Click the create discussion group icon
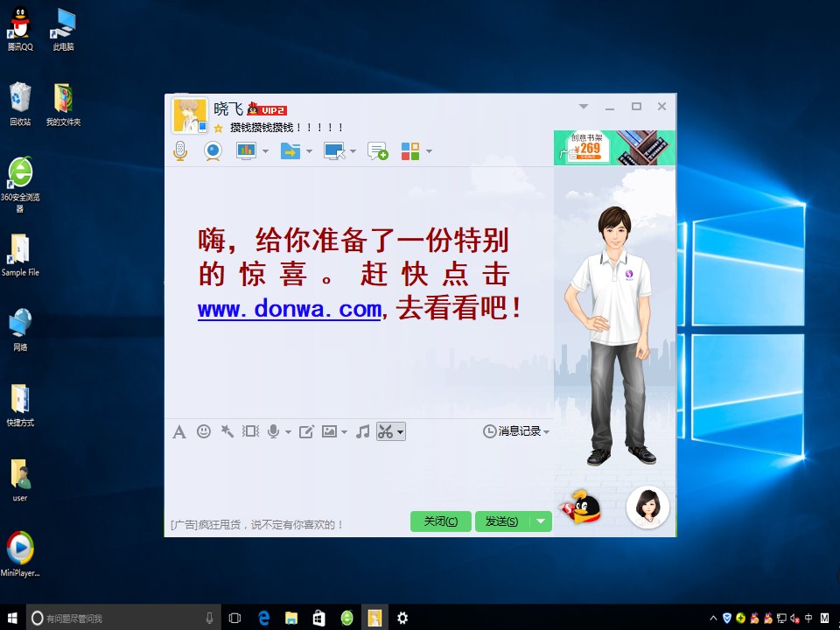Viewport: 840px width, 630px height. [x=377, y=151]
